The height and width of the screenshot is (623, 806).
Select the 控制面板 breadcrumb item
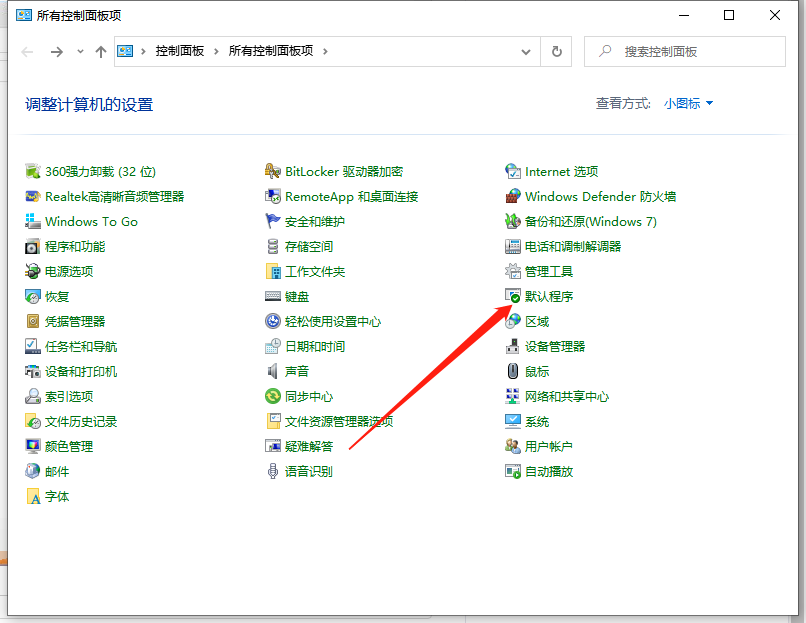[x=180, y=51]
